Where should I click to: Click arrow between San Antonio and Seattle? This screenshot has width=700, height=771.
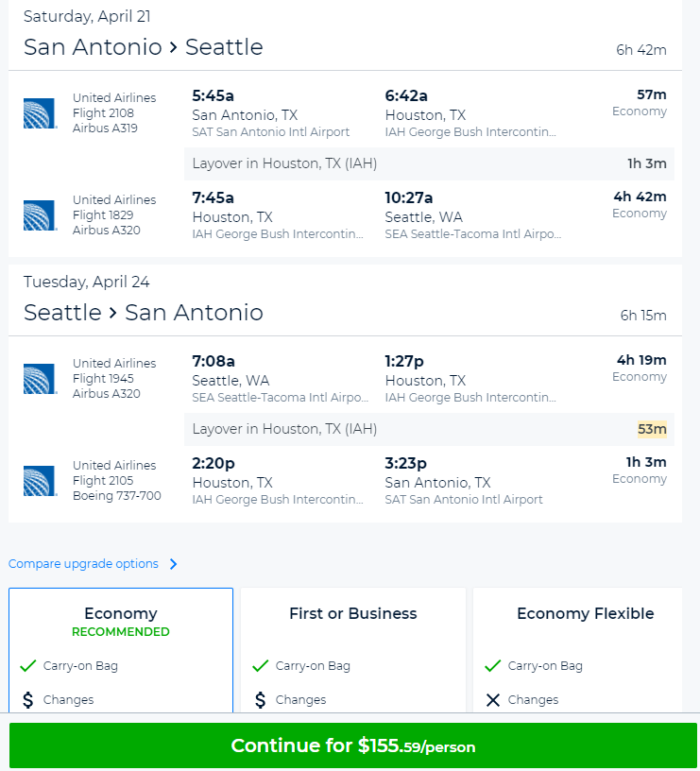click(173, 47)
